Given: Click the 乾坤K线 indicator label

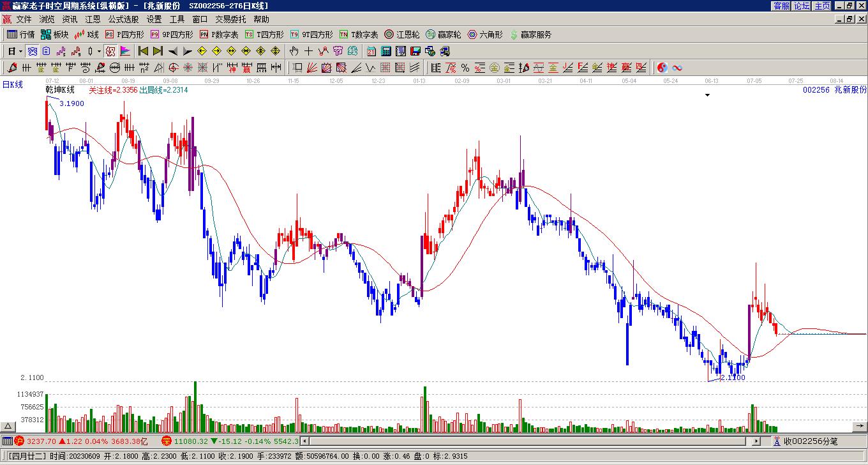Looking at the screenshot, I should point(60,90).
